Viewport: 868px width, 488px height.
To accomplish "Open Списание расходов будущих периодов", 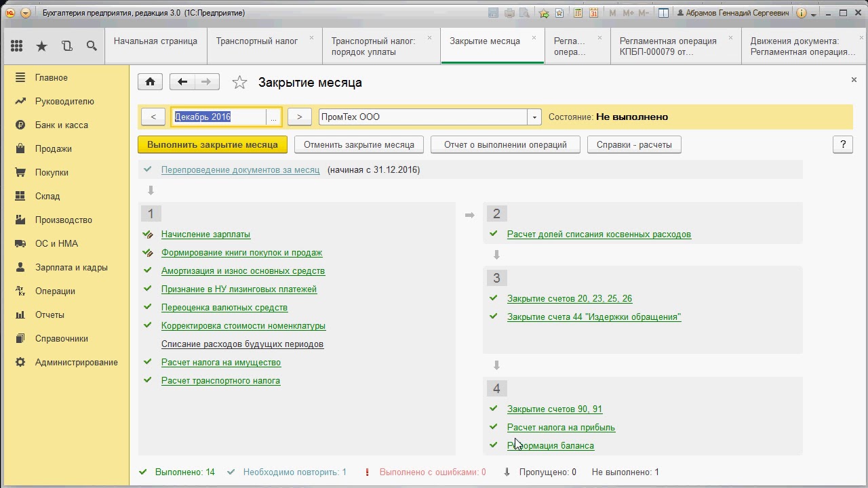I will tap(242, 344).
